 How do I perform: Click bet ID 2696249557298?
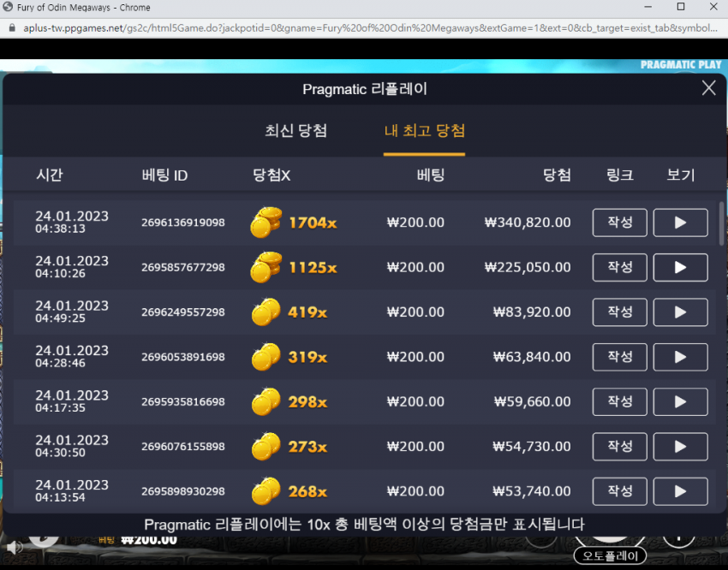click(x=183, y=312)
